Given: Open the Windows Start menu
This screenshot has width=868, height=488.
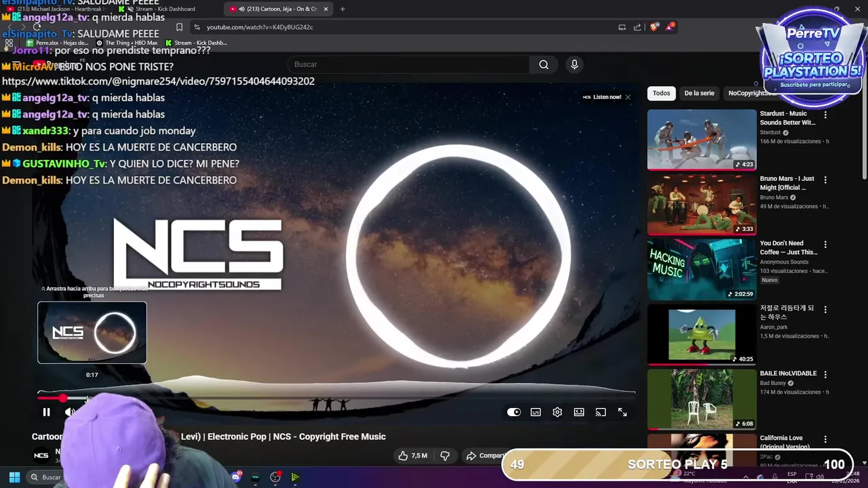Looking at the screenshot, I should click(x=14, y=477).
